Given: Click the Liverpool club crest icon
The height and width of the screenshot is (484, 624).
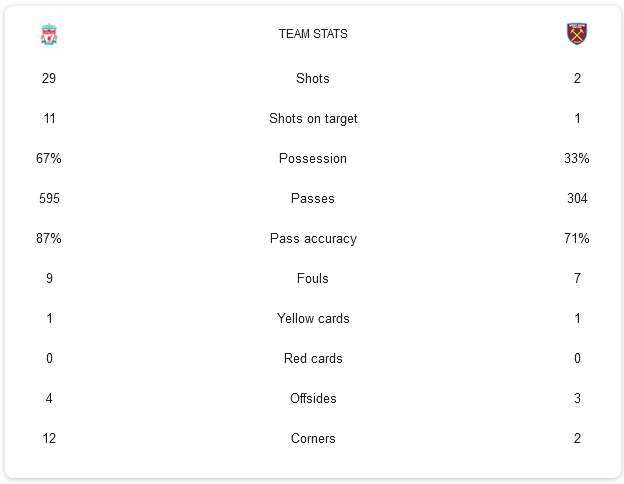Looking at the screenshot, I should 49,34.
